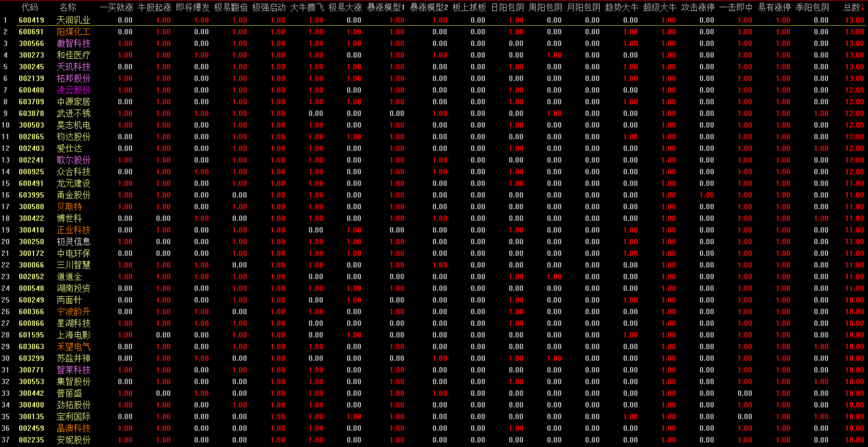This screenshot has width=868, height=447.
Task: Select stock 星湖科技
Action: pos(73,323)
